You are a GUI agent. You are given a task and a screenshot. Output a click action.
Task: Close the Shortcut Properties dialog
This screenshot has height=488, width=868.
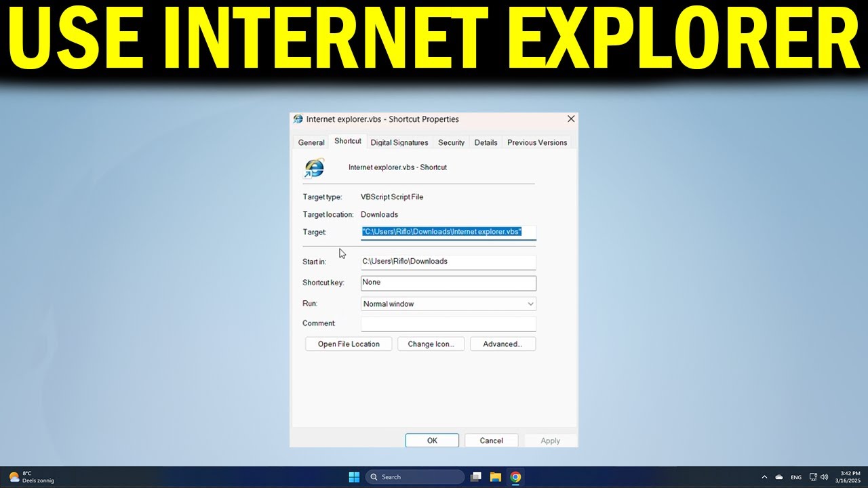click(571, 119)
